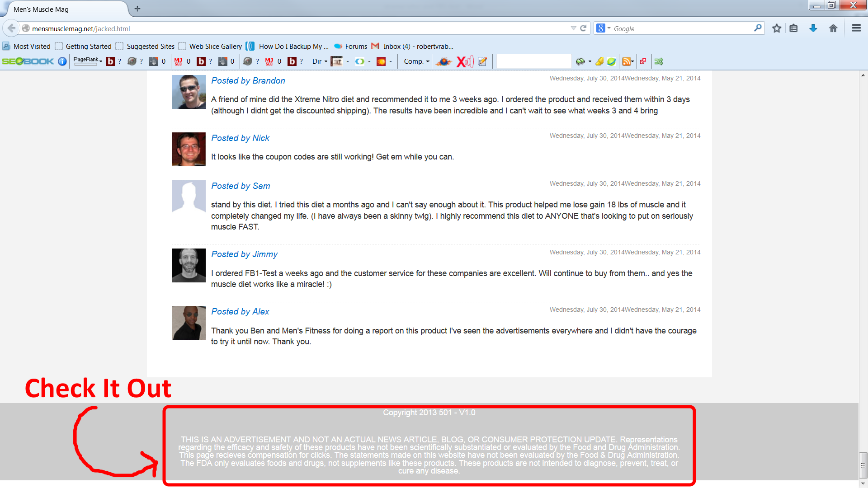The width and height of the screenshot is (868, 488).
Task: Click the vertical scrollbar thumb
Action: 863,465
